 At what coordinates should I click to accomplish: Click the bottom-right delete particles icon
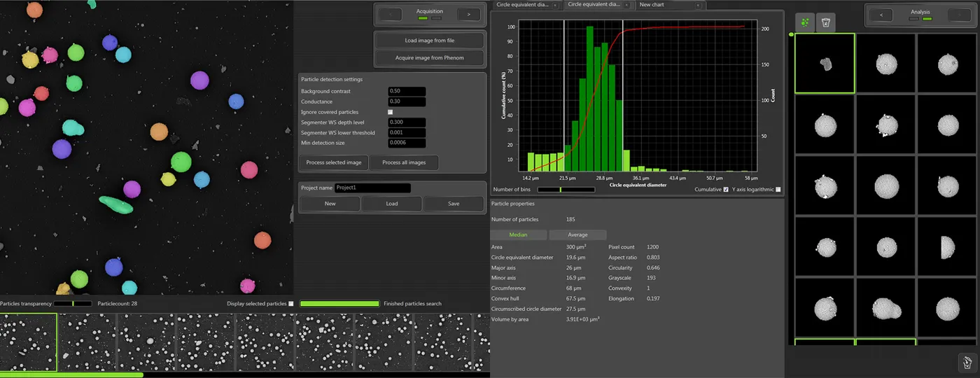pyautogui.click(x=967, y=362)
